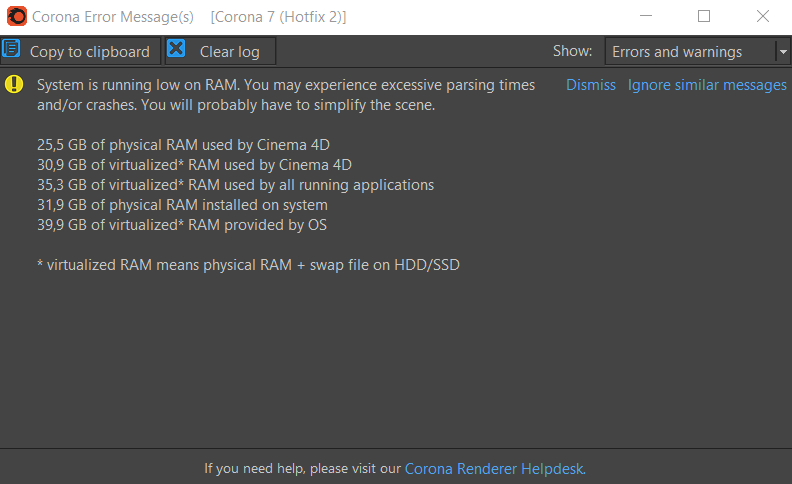Click the '39,9 GB provided by OS' line

click(182, 225)
